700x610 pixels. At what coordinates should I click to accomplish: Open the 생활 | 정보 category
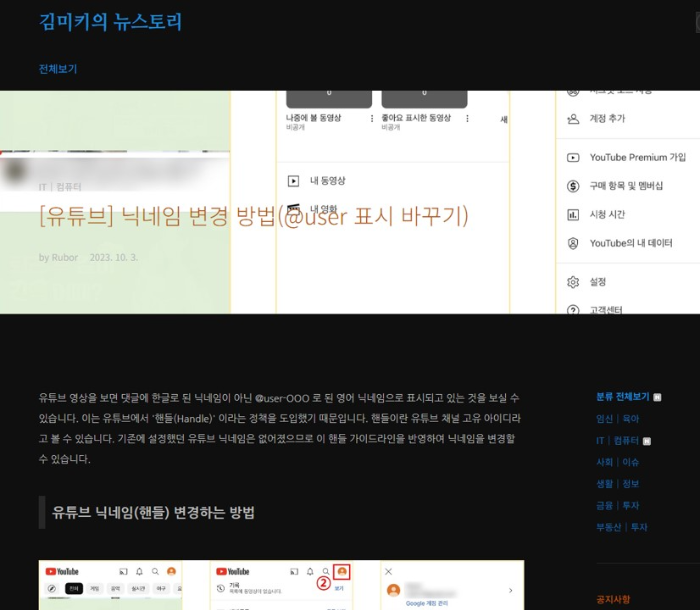tap(617, 484)
